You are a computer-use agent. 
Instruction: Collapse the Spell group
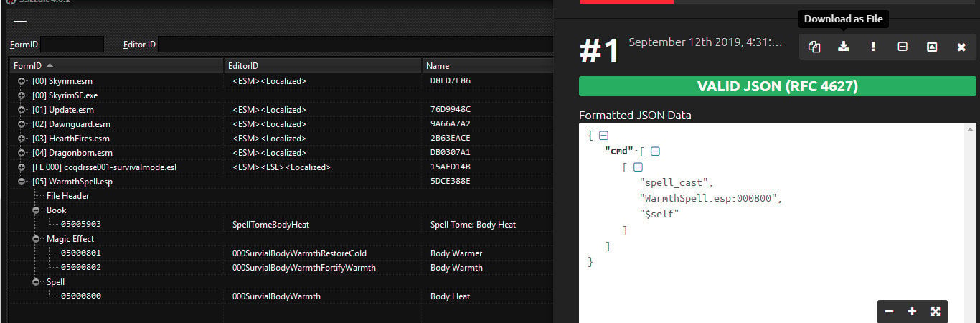point(37,282)
